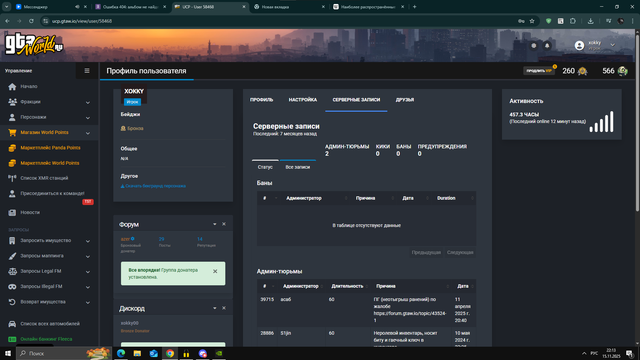Open xokky account dropdown arrow
640x360 pixels.
tap(612, 45)
